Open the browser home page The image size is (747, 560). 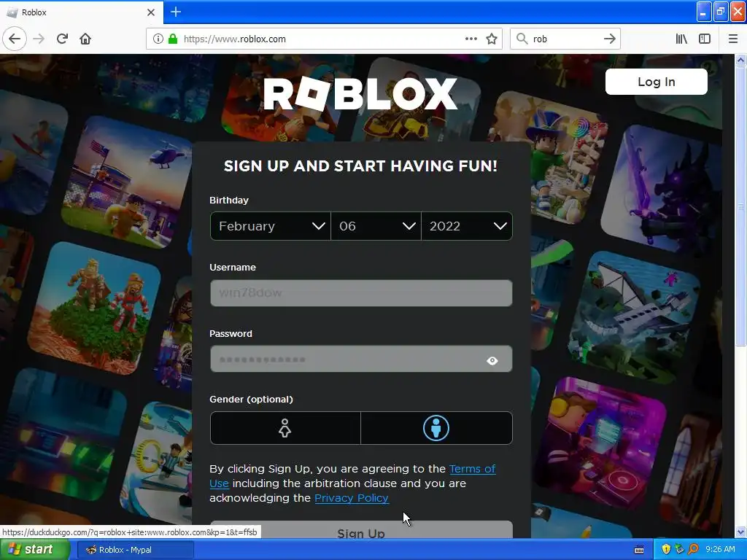click(x=85, y=39)
